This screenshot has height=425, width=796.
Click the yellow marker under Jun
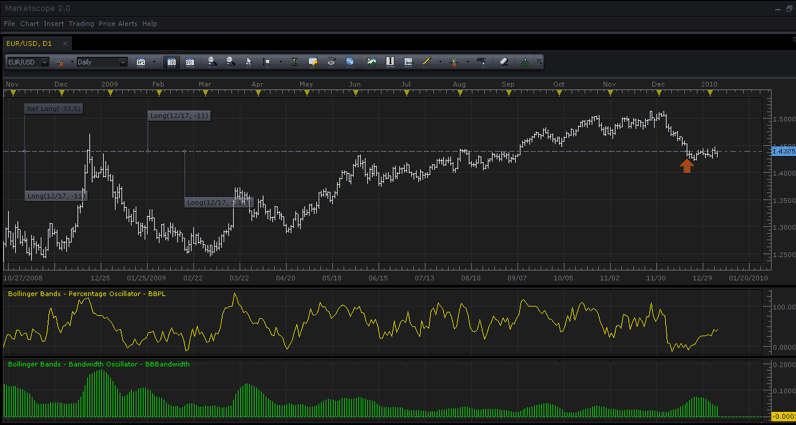355,93
